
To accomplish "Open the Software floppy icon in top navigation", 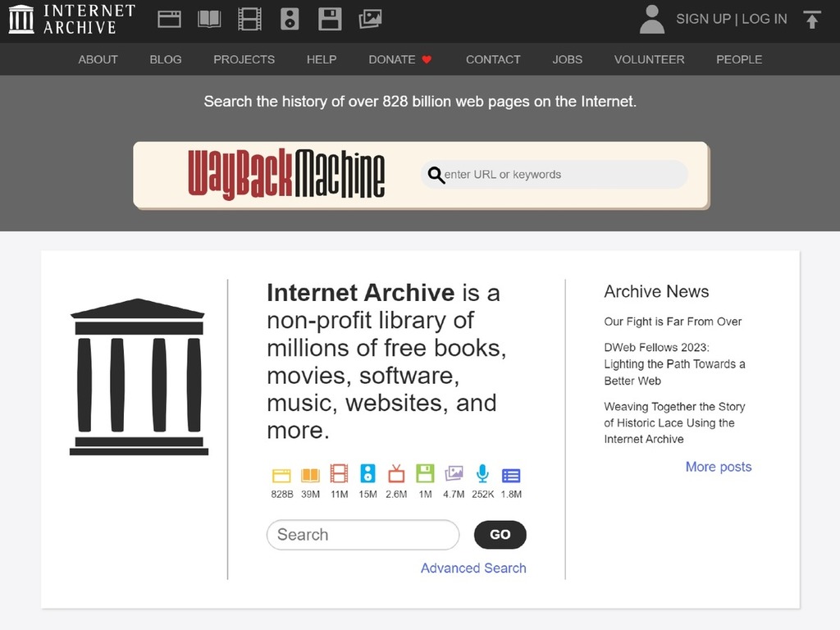I will point(330,20).
